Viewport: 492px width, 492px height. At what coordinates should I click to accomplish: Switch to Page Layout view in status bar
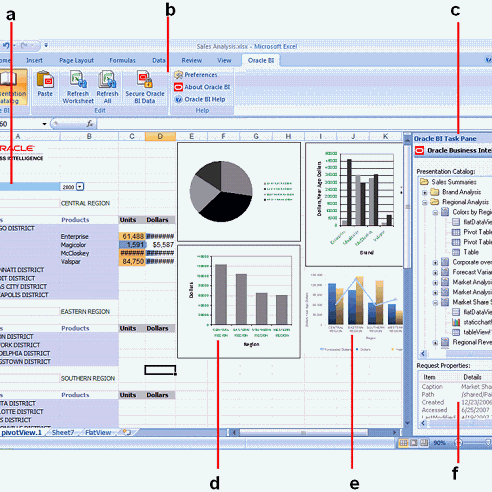(x=414, y=443)
